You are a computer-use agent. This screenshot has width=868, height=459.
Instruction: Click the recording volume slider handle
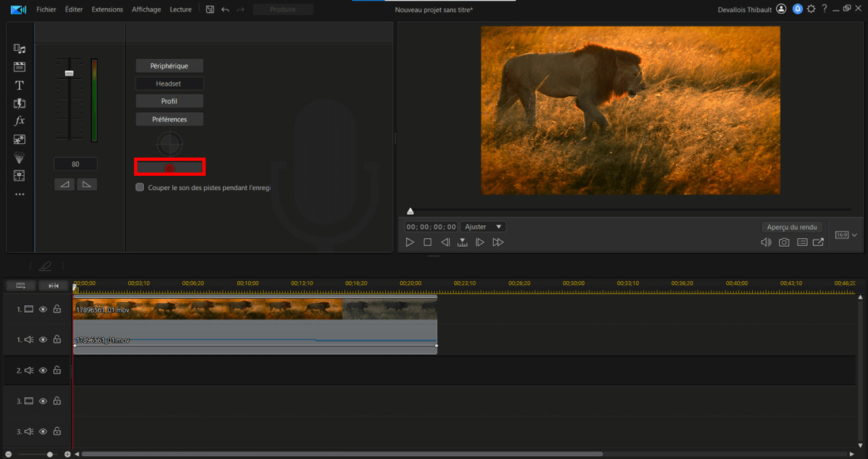pos(70,73)
